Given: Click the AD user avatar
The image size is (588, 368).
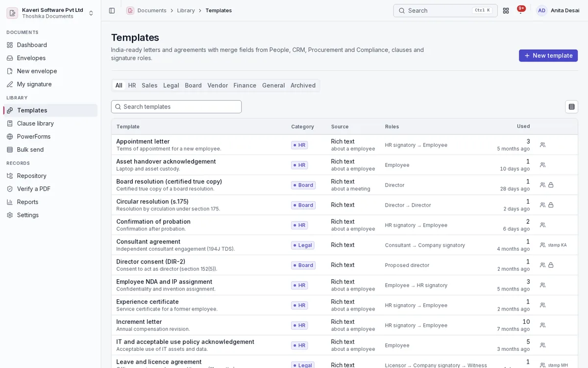Looking at the screenshot, I should pyautogui.click(x=541, y=10).
